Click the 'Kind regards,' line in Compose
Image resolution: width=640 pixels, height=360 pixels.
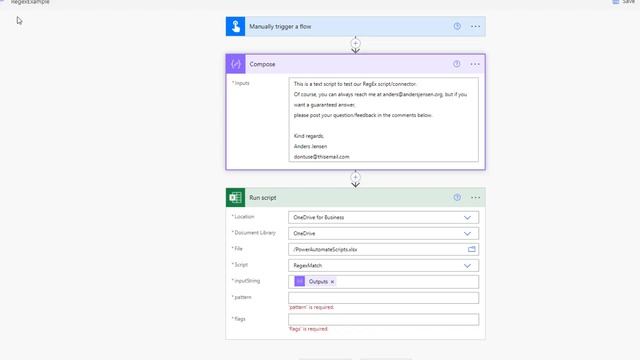point(309,136)
